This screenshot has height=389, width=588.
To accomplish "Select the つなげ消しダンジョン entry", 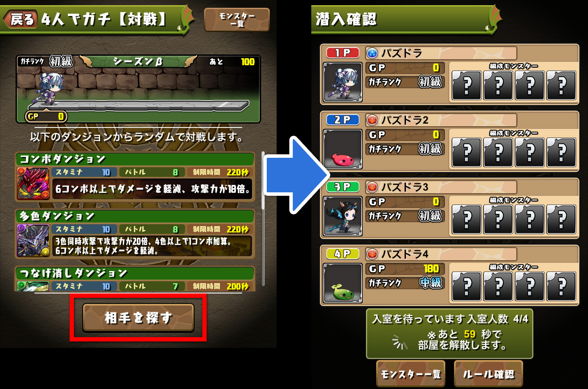I will coord(135,279).
